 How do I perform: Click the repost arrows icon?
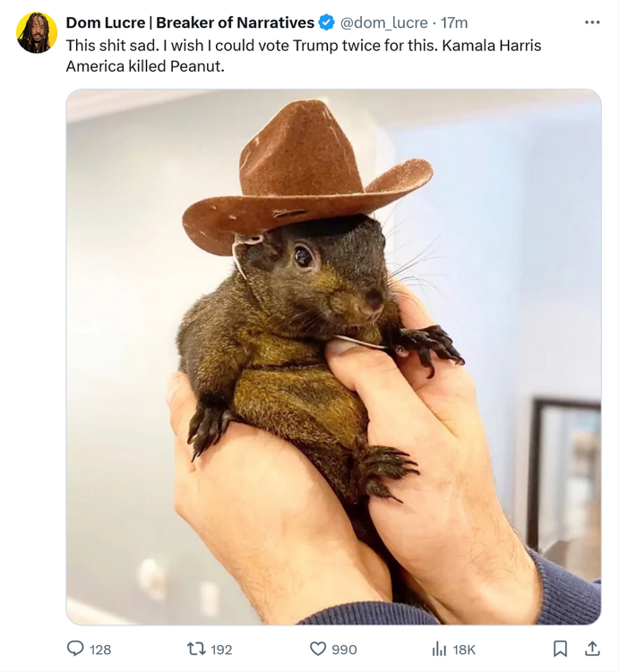(x=196, y=649)
